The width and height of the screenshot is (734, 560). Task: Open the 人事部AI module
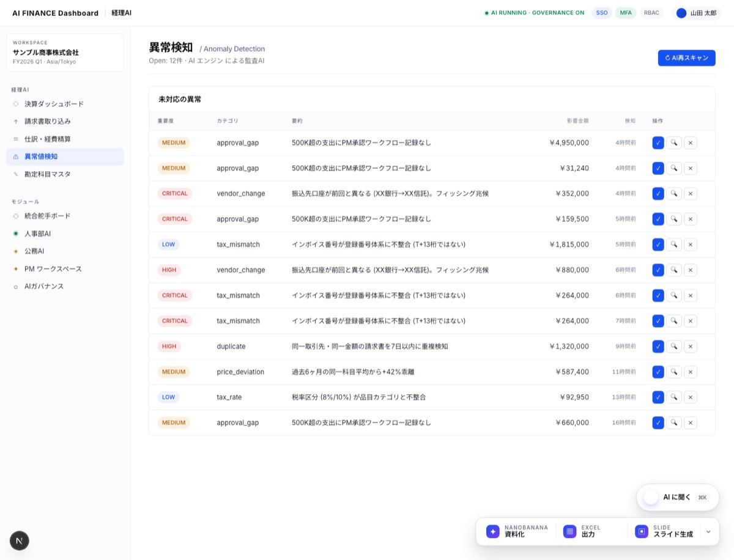(65, 234)
